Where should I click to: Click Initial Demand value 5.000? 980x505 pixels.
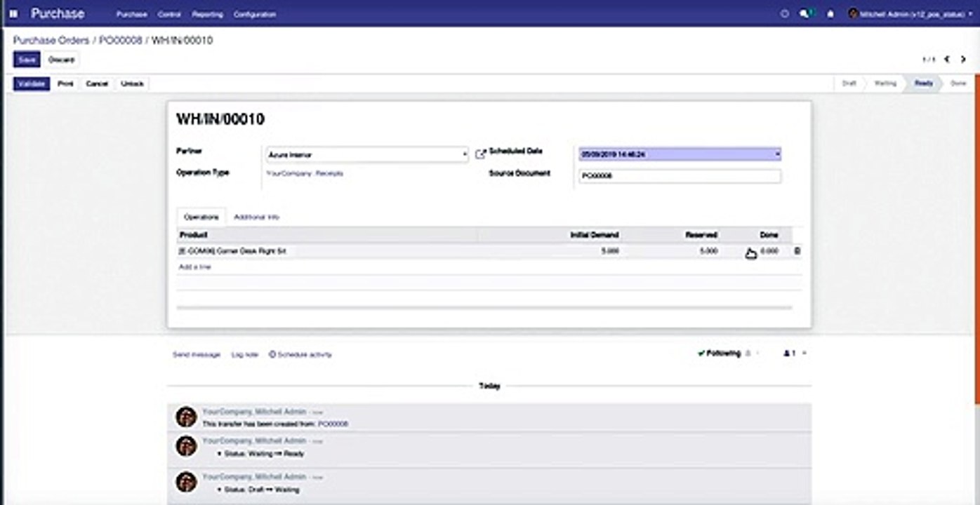(x=611, y=250)
